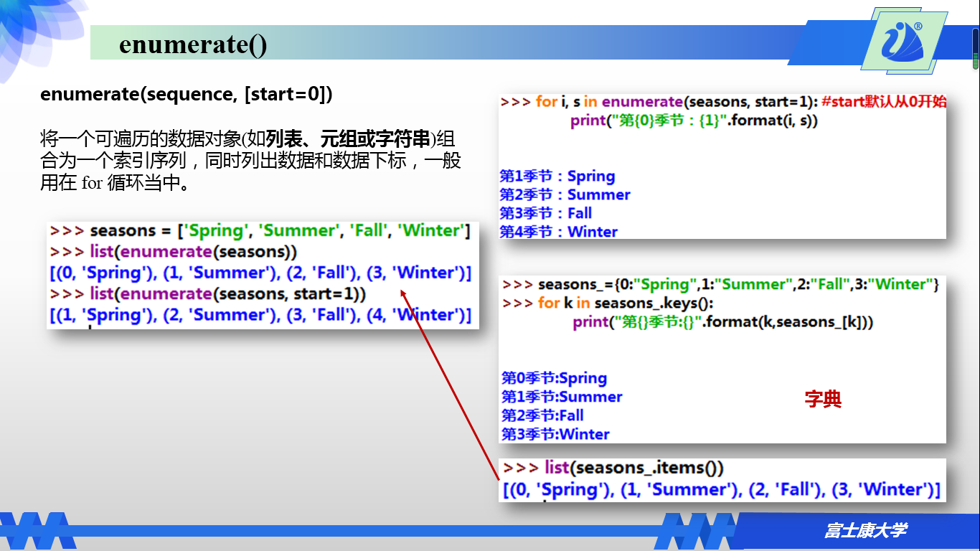
Task: Click the code 'print("第{0}季节：{1}".format(i, s))'
Action: point(694,121)
